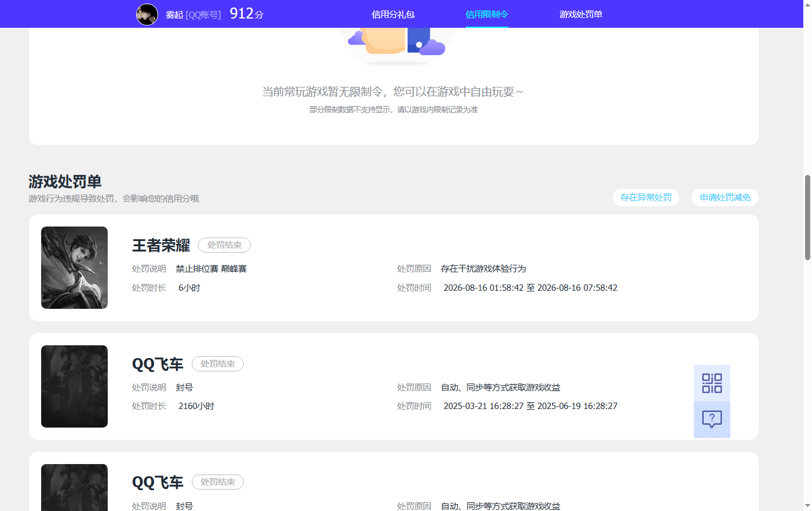This screenshot has width=812, height=511.
Task: Open the 王者荣耀 game thumbnail
Action: (74, 268)
